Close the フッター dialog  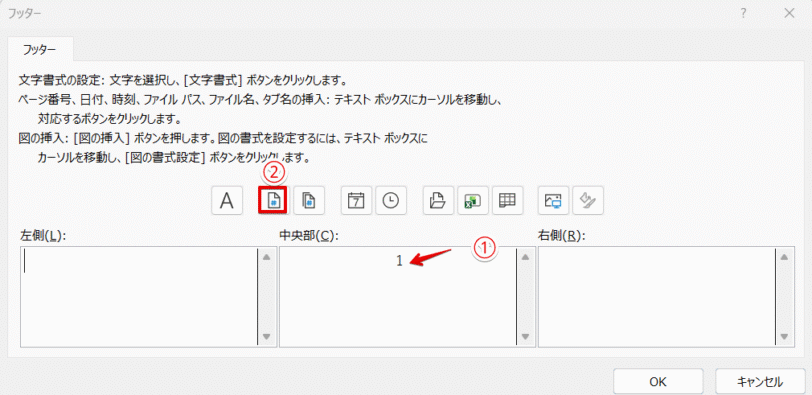click(x=789, y=14)
